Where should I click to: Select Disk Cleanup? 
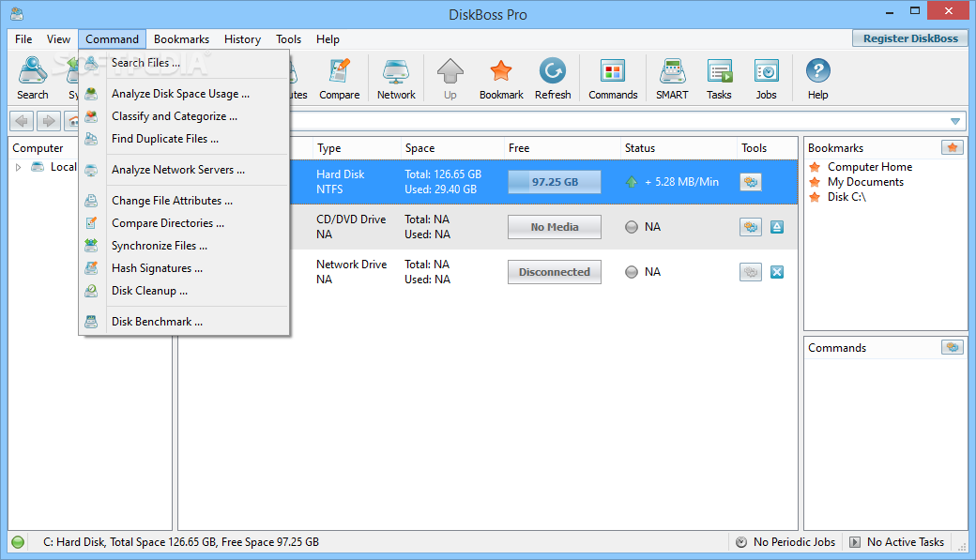point(184,291)
